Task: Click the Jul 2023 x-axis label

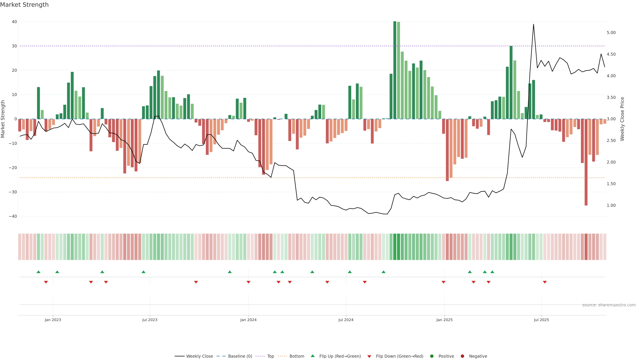Action: coord(150,320)
